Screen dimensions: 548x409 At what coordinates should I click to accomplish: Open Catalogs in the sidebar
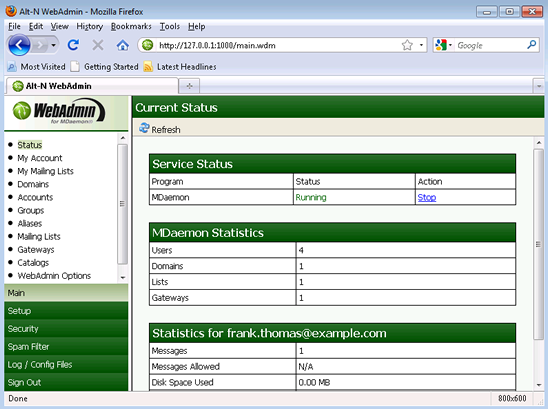33,263
